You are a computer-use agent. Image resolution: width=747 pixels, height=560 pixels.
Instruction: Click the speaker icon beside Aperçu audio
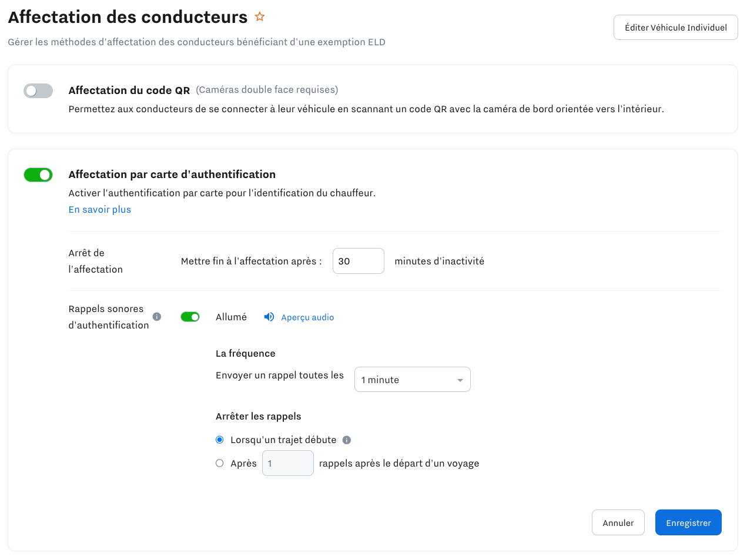[269, 317]
